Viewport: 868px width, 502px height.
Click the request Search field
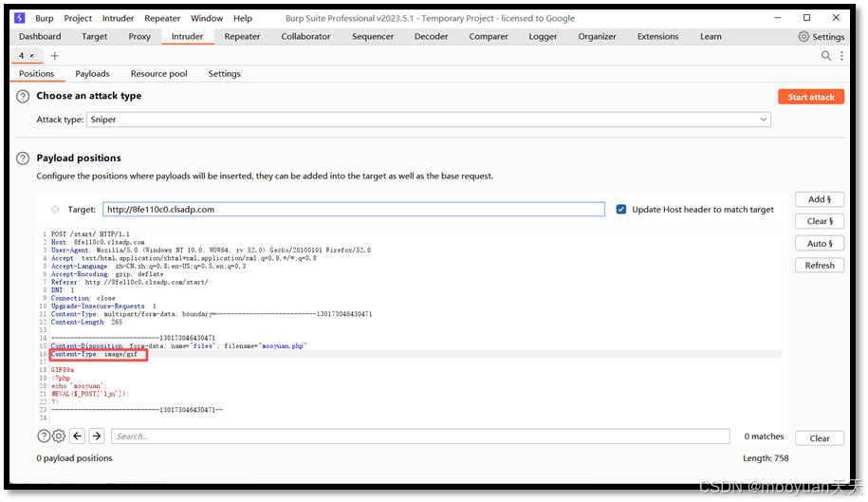coord(420,437)
